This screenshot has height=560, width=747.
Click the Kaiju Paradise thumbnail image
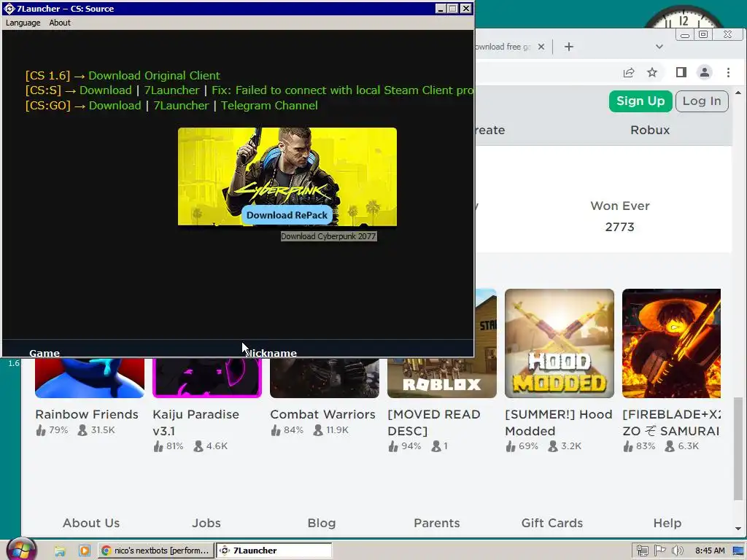207,378
